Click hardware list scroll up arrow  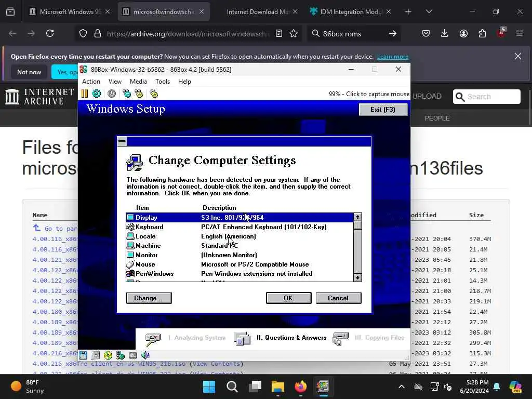(357, 217)
